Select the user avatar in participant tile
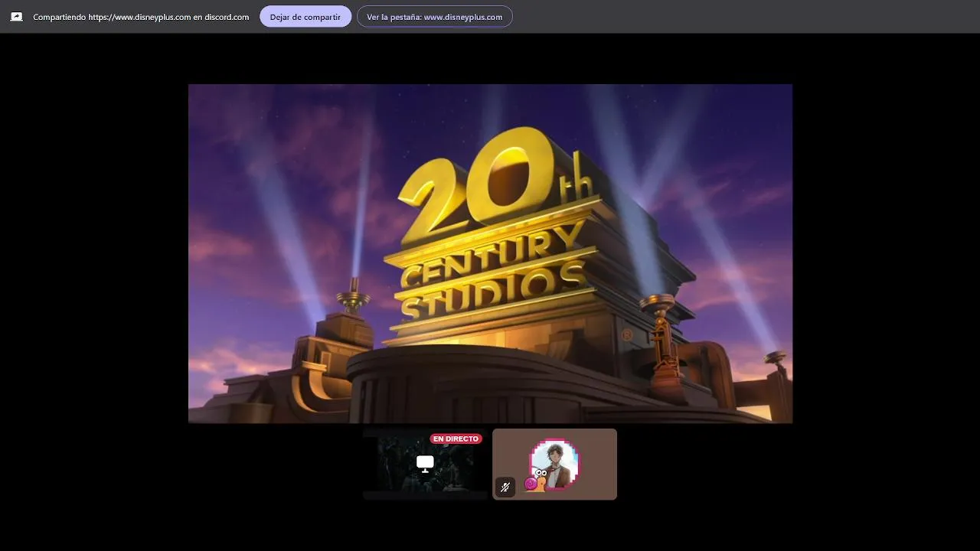980x551 pixels. (x=555, y=463)
